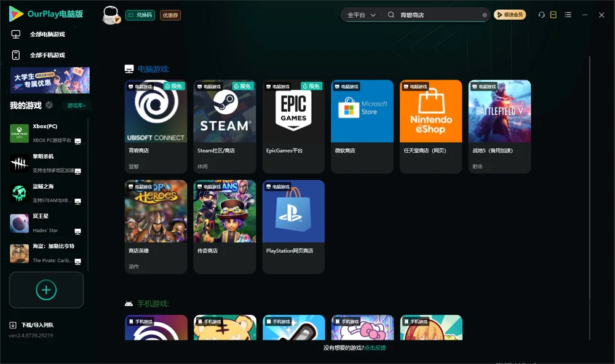This screenshot has width=615, height=364.
Task: Select the Sea of Thieves game icon
Action: pos(19,193)
